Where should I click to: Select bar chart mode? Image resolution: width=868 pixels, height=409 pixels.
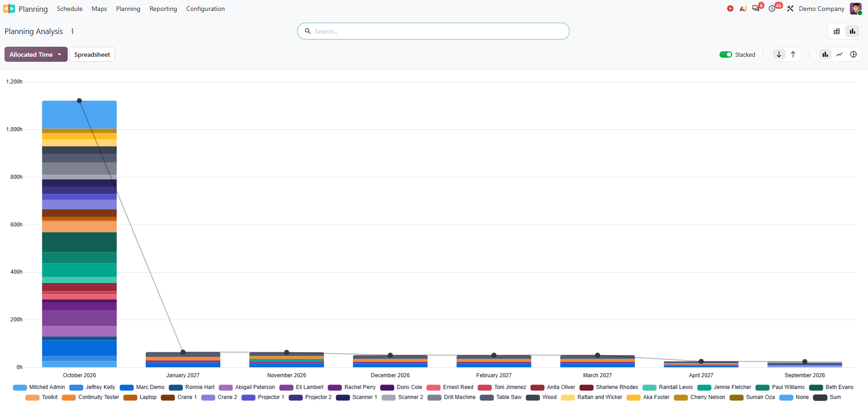[x=825, y=54]
